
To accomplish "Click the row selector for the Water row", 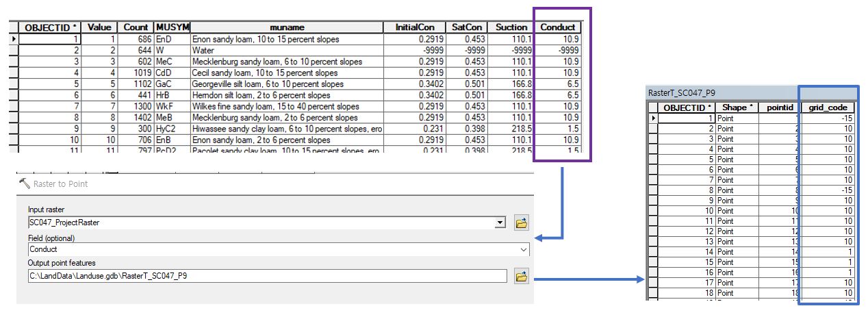I will [x=14, y=51].
